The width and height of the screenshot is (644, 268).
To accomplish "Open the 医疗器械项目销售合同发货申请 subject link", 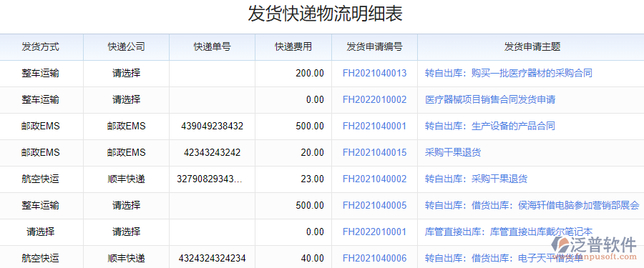I will point(490,100).
